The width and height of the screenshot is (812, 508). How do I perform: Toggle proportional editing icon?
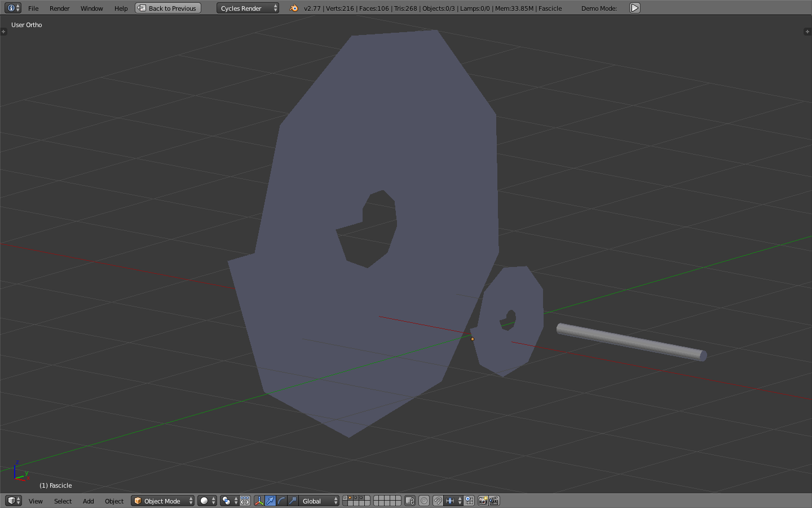point(424,501)
